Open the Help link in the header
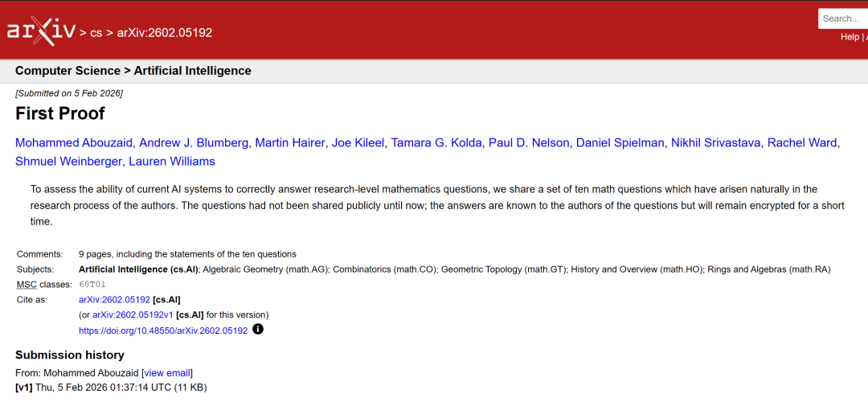The width and height of the screenshot is (868, 415). pyautogui.click(x=850, y=37)
